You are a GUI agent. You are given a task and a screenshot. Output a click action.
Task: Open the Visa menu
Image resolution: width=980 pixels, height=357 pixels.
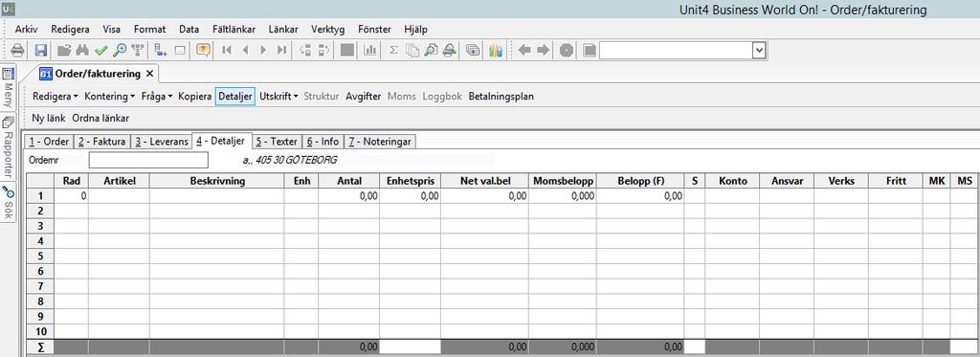click(111, 30)
